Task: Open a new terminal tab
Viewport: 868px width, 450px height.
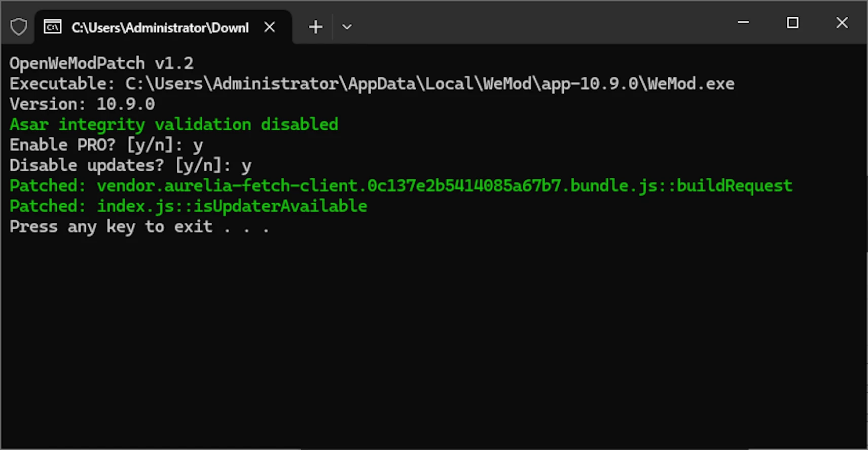Action: coord(315,27)
